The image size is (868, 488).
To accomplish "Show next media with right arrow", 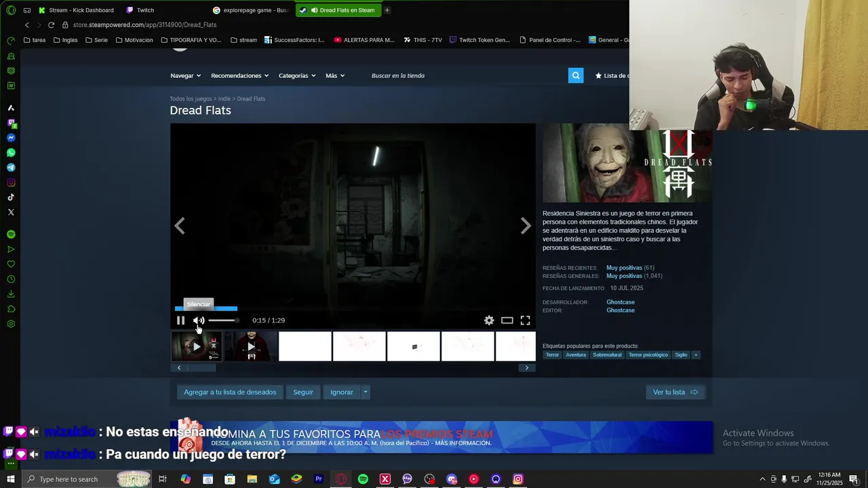I will pos(526,226).
